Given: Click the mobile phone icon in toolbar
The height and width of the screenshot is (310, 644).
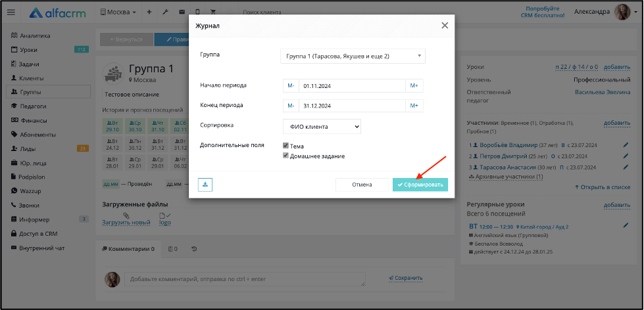Looking at the screenshot, I should click(x=197, y=12).
